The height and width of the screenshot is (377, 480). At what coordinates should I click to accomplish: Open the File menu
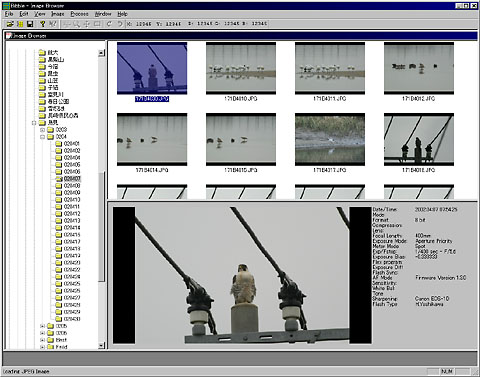pos(9,14)
